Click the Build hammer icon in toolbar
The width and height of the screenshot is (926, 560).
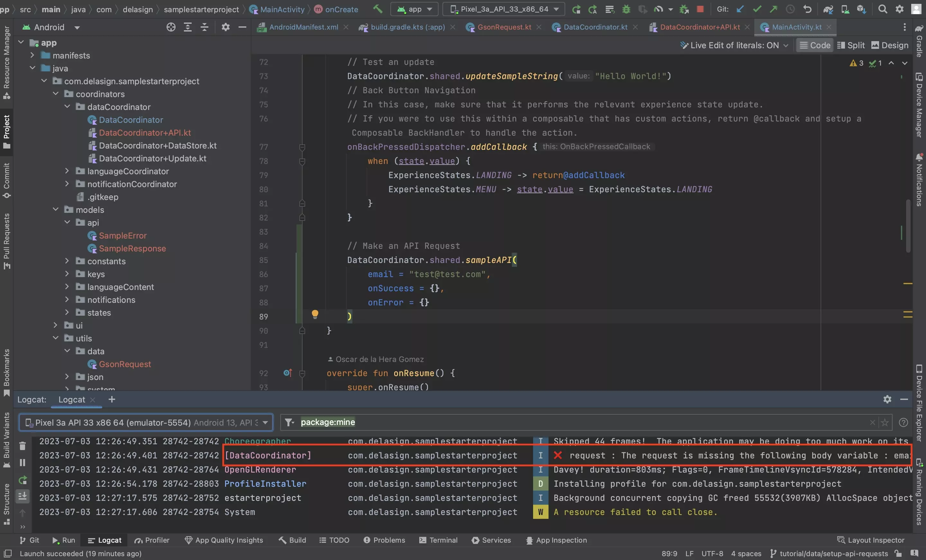point(378,9)
